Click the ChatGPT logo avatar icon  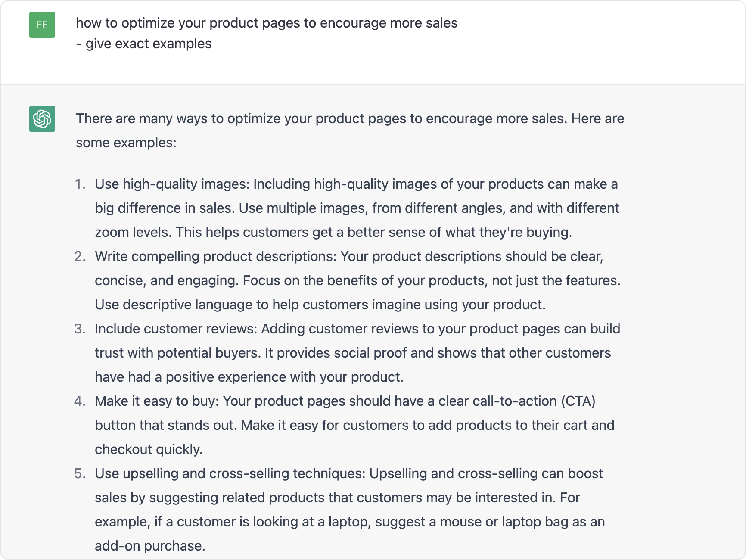pos(42,119)
